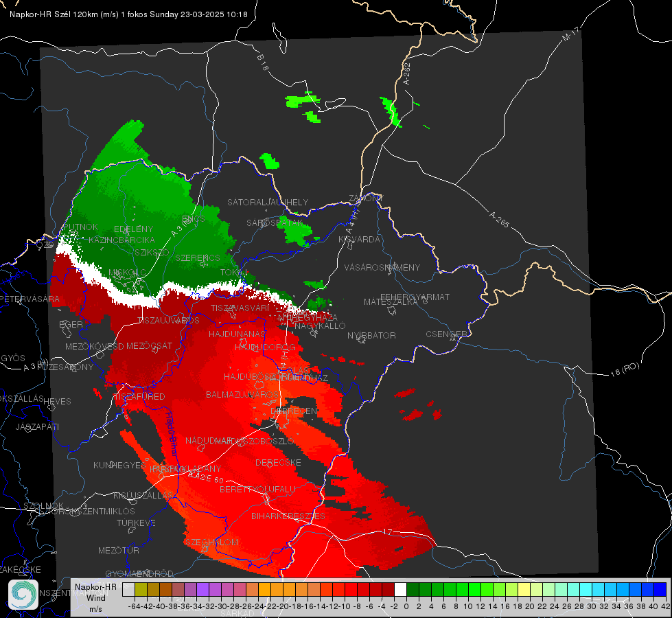Click the SÁROSPATAK city label
The height and width of the screenshot is (618, 672).
coord(275,223)
